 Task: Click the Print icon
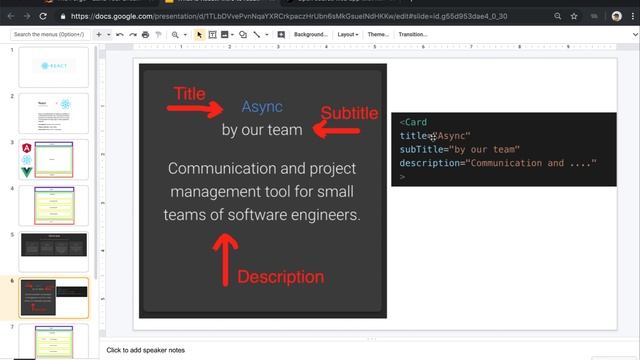[145, 35]
